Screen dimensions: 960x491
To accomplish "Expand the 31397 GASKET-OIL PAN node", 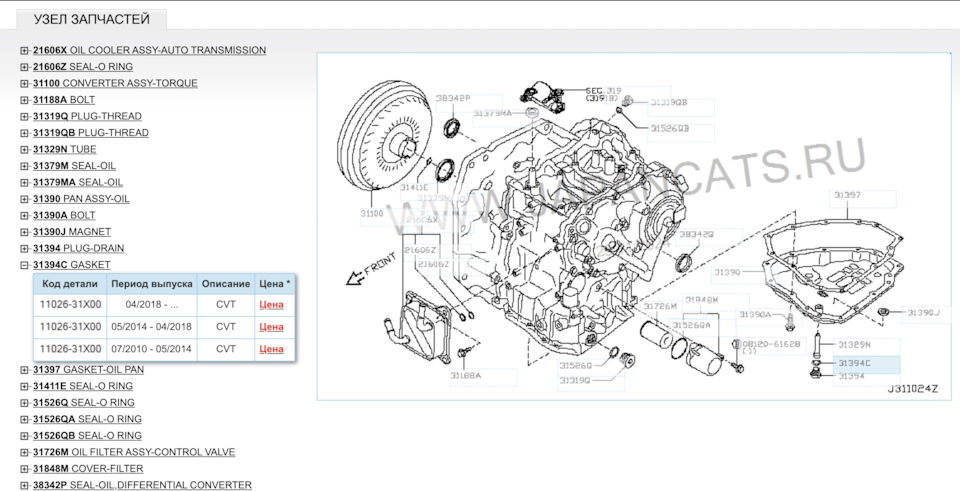I will [24, 370].
